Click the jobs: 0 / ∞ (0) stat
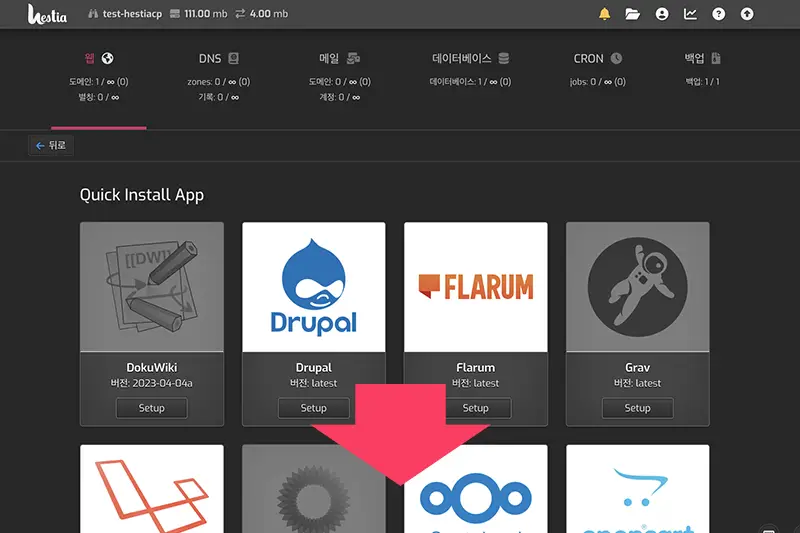The width and height of the screenshot is (800, 533). coord(597,82)
